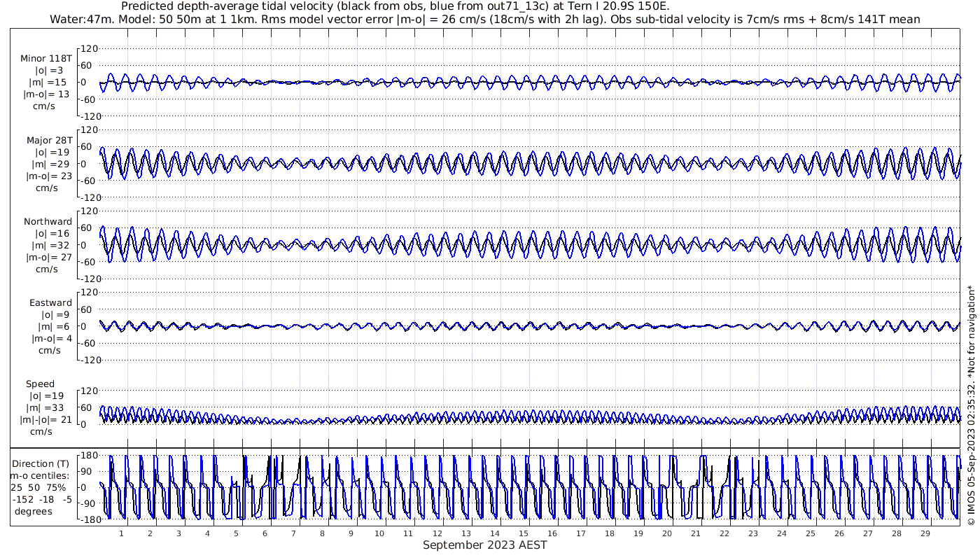Click the 'Predicted depth-average tidal velocity' title line

tap(395, 6)
